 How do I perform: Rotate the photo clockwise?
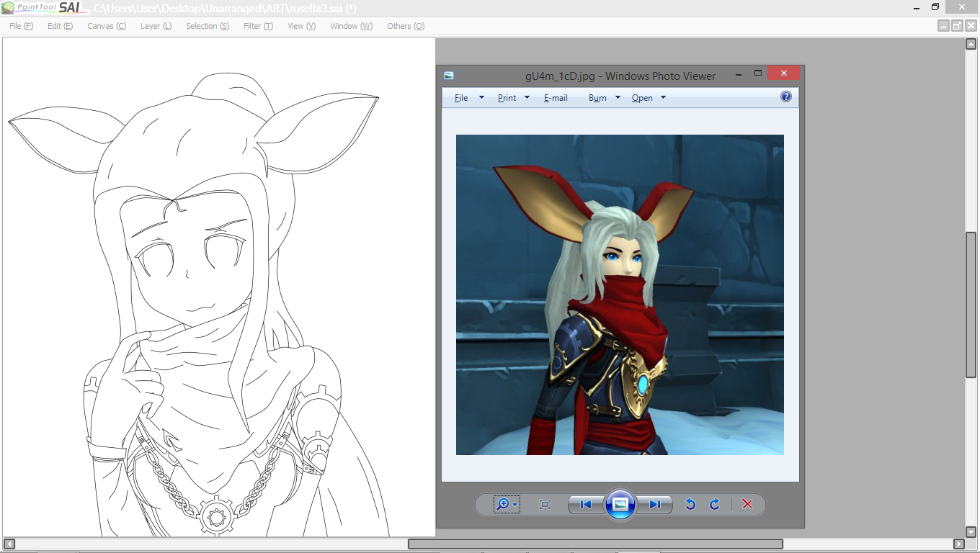pyautogui.click(x=714, y=504)
